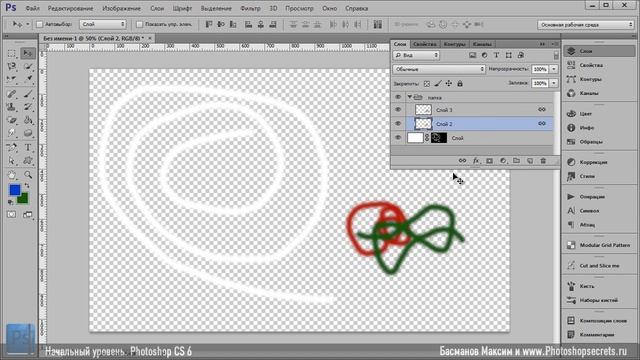Select the Path Selection tool
This screenshot has height=360, width=640.
[x=11, y=160]
